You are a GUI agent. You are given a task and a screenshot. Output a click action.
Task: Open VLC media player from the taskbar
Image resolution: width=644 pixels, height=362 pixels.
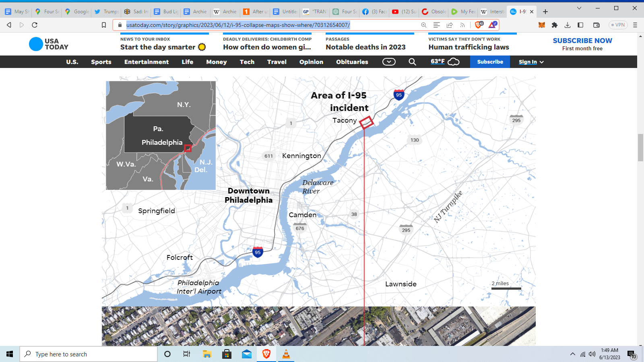click(286, 354)
